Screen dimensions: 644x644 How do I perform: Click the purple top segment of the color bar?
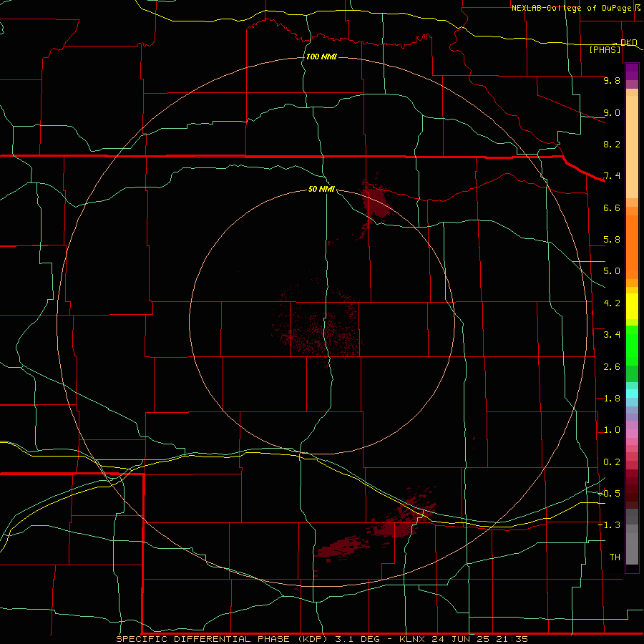point(632,72)
